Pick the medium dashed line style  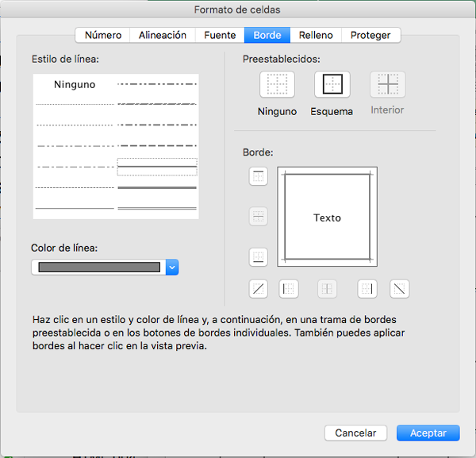coord(157,146)
